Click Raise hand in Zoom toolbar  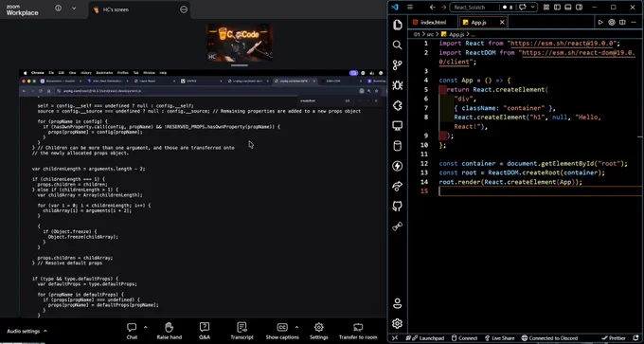click(x=169, y=331)
